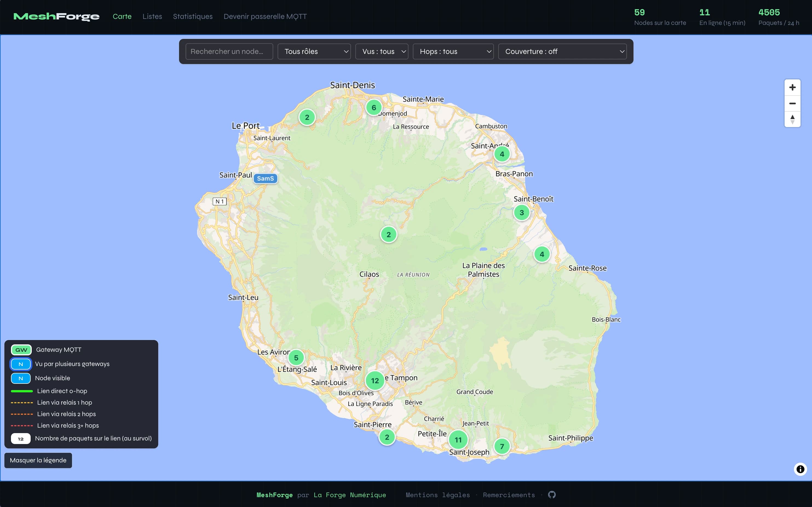Click the 11 En ligne stat
This screenshot has width=812, height=507.
722,17
